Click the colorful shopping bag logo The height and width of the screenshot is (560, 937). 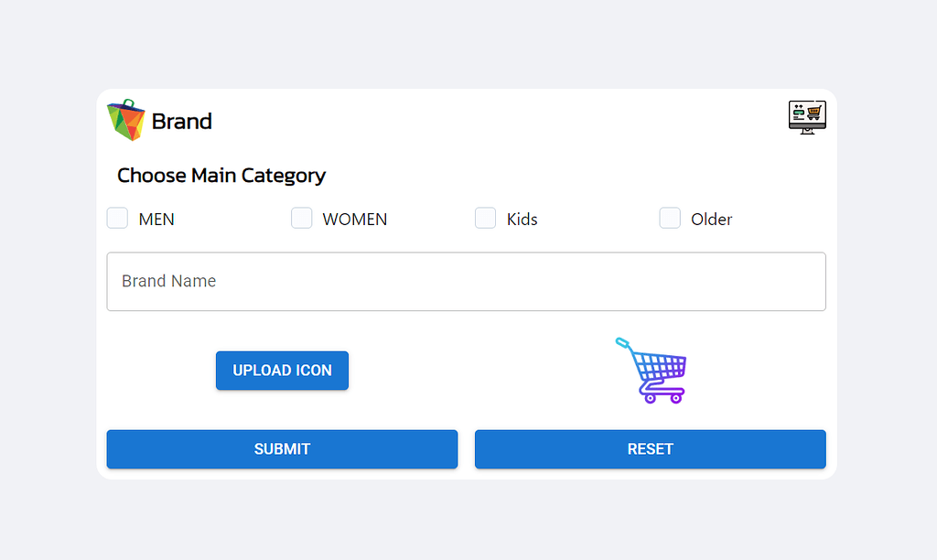click(126, 120)
